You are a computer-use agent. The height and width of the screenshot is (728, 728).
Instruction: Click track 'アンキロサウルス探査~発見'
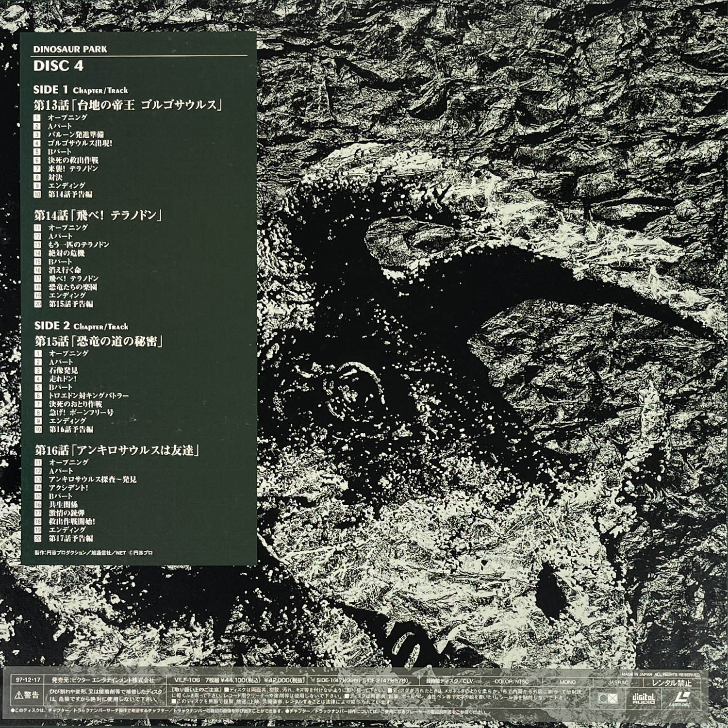pos(93,480)
